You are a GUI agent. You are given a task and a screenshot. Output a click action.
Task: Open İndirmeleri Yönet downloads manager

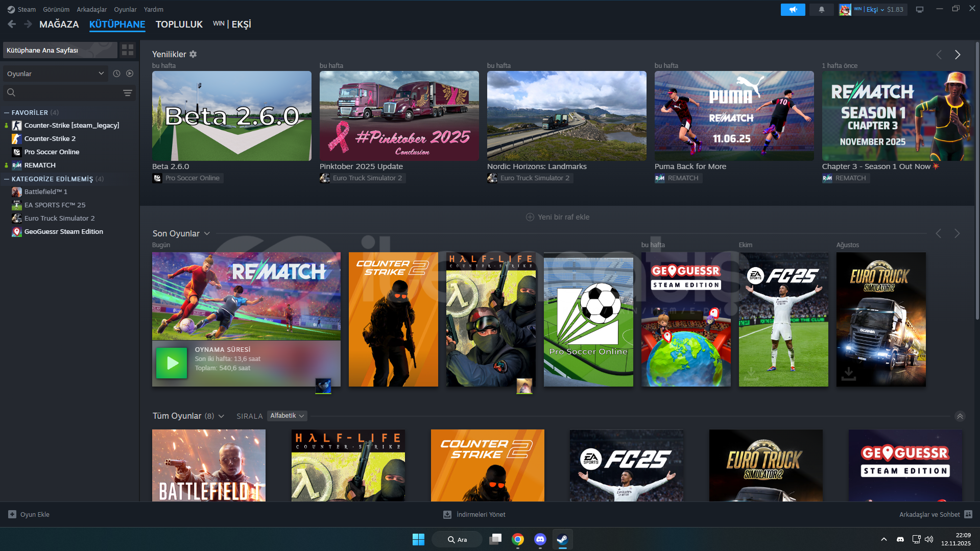pos(474,514)
